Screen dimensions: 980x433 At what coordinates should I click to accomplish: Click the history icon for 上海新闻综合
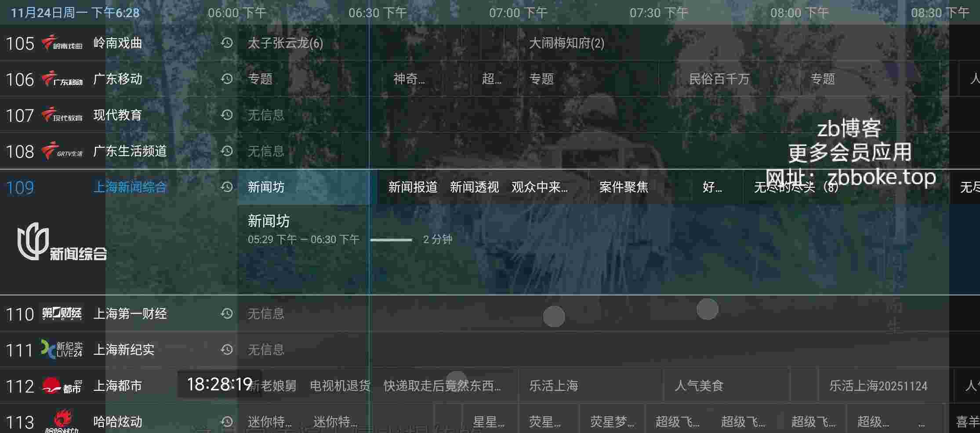(x=227, y=187)
